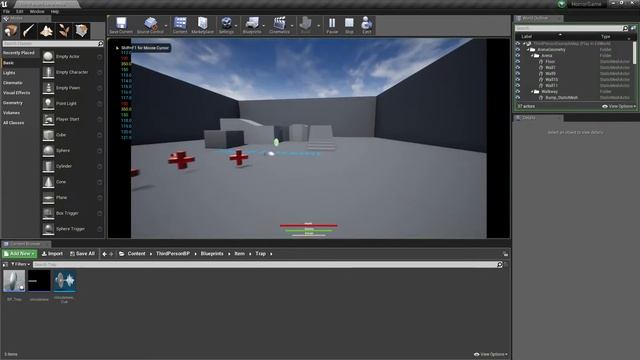Toggle visibility eye of Floor actor

(x=518, y=62)
